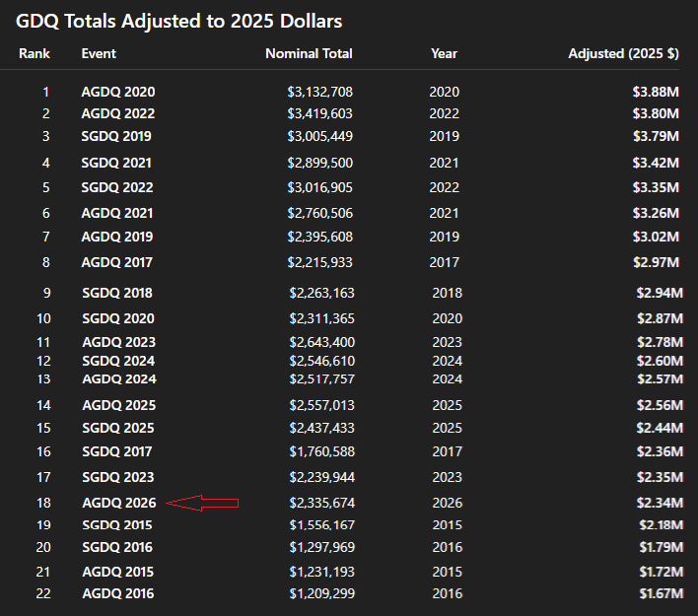Select the AGDQ 2021 event name
698x616 pixels.
tap(117, 213)
